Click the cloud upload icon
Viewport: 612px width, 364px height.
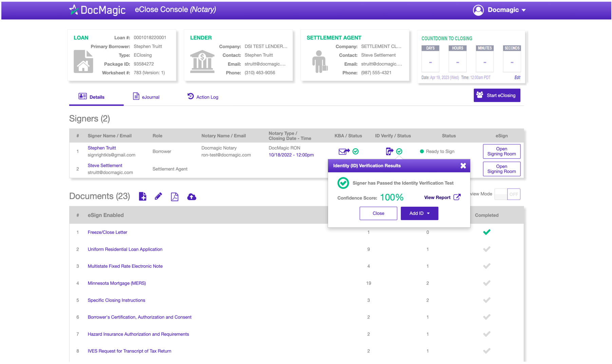192,197
